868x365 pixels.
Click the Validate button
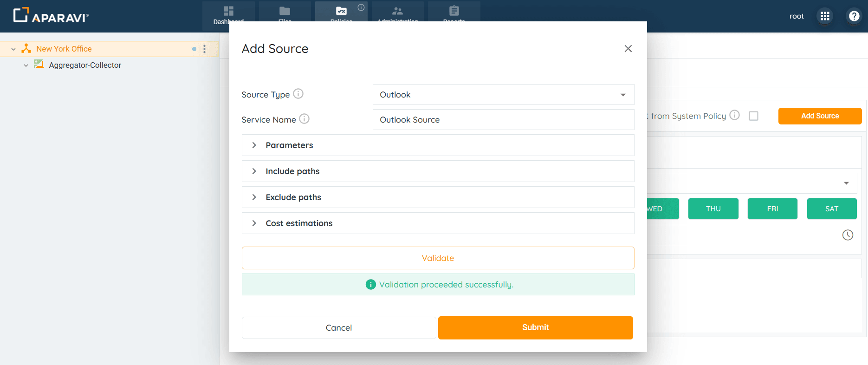tap(438, 258)
